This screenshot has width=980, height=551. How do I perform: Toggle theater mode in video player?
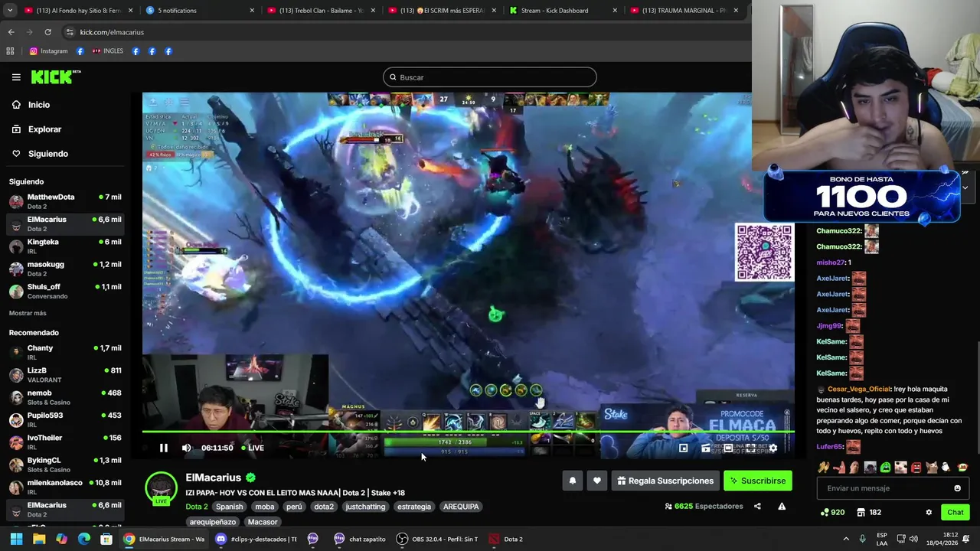click(x=728, y=448)
